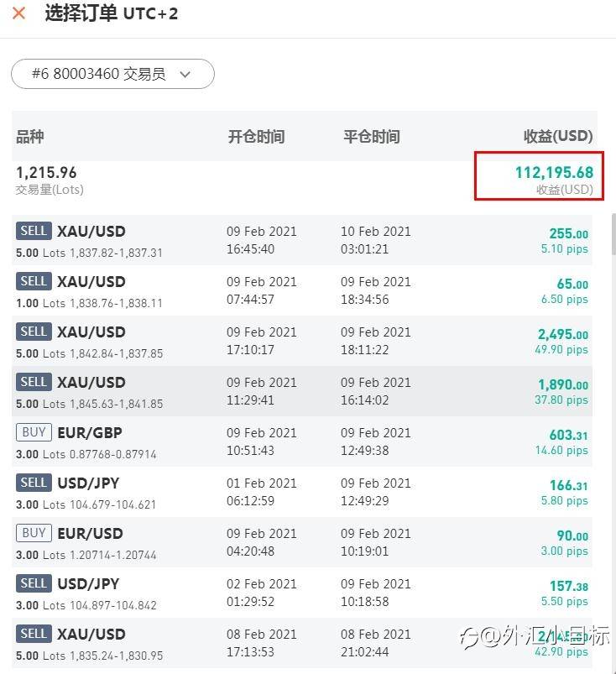Click the 收益(USD) column header
Viewport: 616px width, 674px height.
click(558, 136)
